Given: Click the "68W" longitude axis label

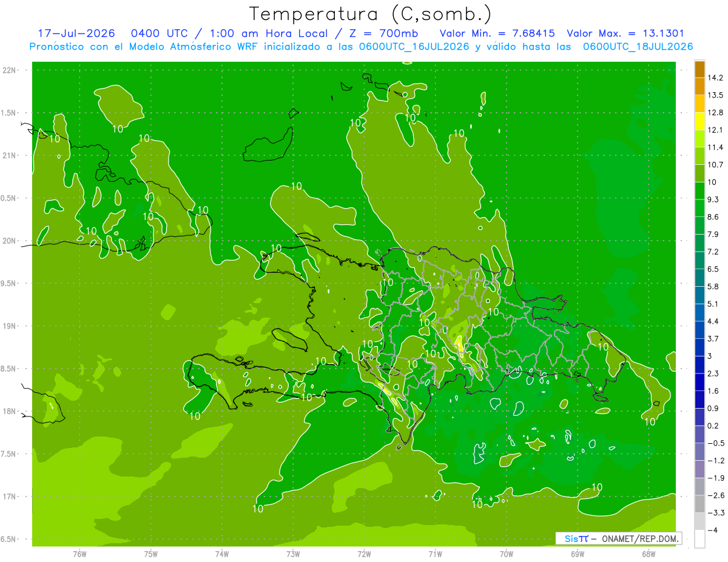Looking at the screenshot, I should coord(649,554).
